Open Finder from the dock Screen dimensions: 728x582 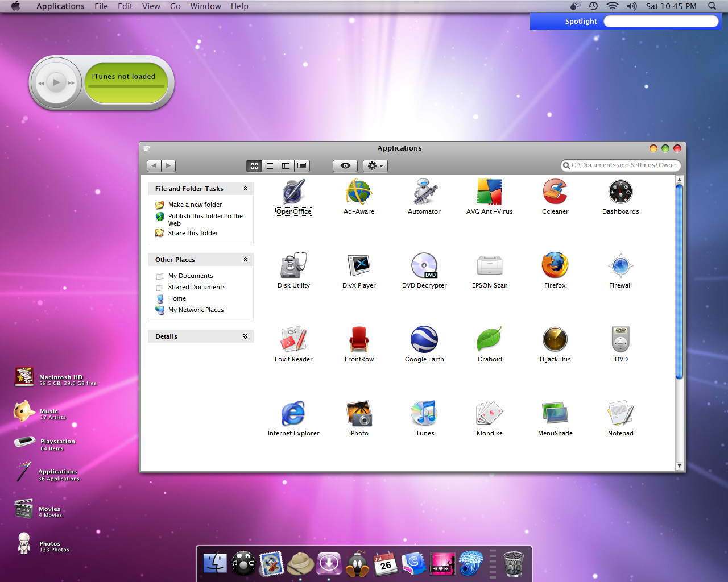coord(215,564)
